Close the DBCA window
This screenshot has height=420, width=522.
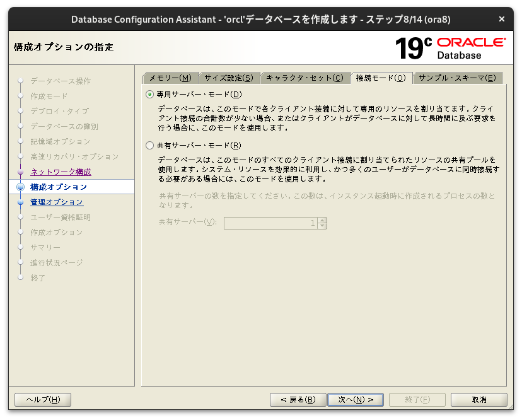tap(502, 19)
